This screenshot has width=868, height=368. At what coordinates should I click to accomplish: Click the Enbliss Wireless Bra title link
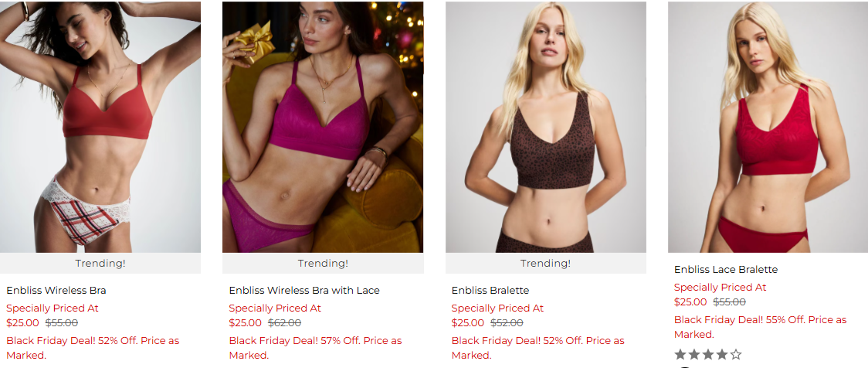click(x=56, y=290)
